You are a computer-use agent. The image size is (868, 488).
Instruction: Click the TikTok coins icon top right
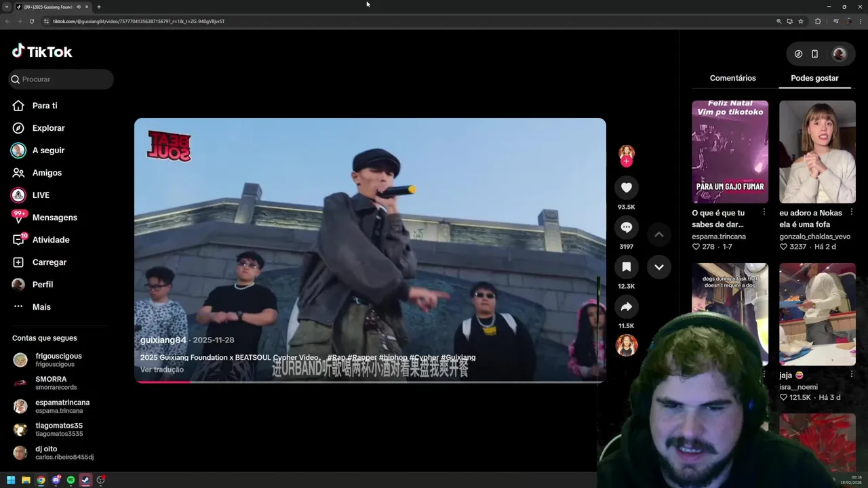pos(798,54)
